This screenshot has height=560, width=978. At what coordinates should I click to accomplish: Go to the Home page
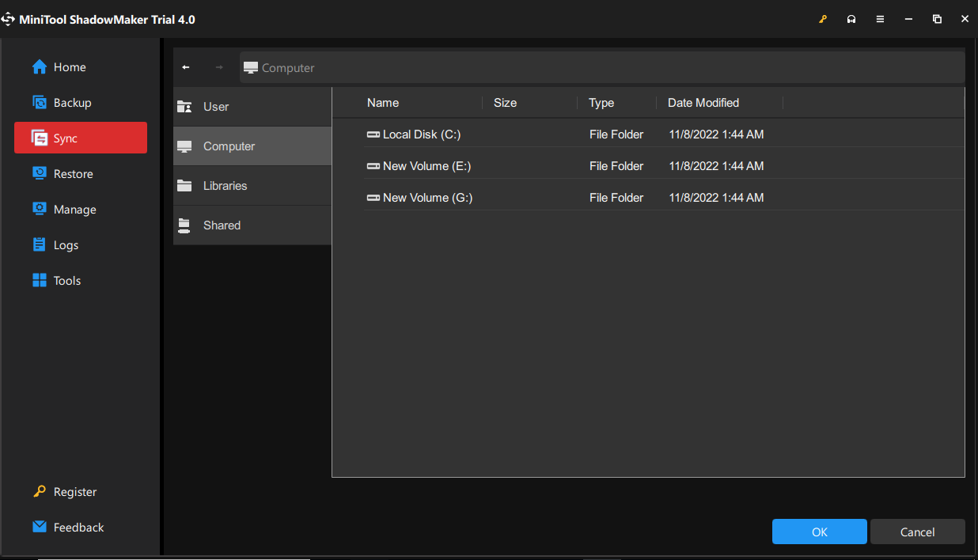[x=70, y=67]
